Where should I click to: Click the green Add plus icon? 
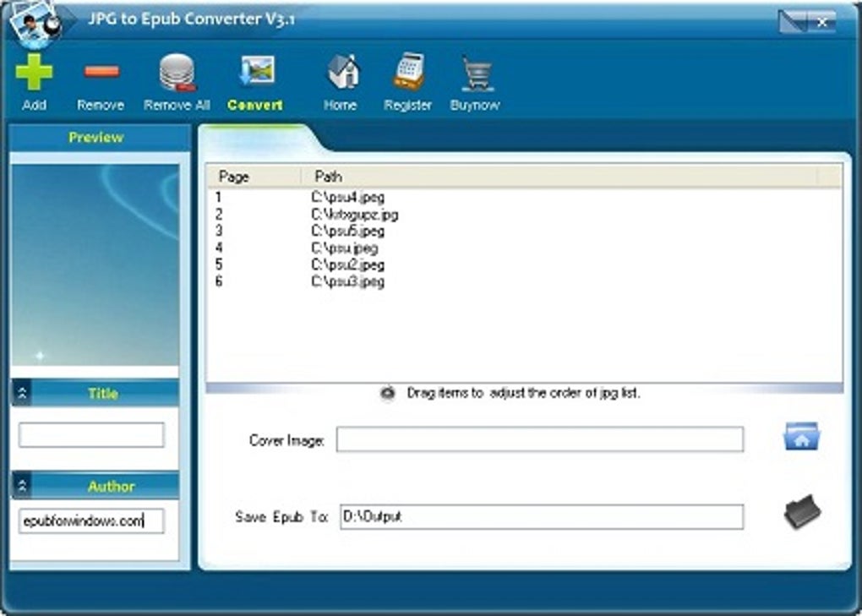pos(34,74)
